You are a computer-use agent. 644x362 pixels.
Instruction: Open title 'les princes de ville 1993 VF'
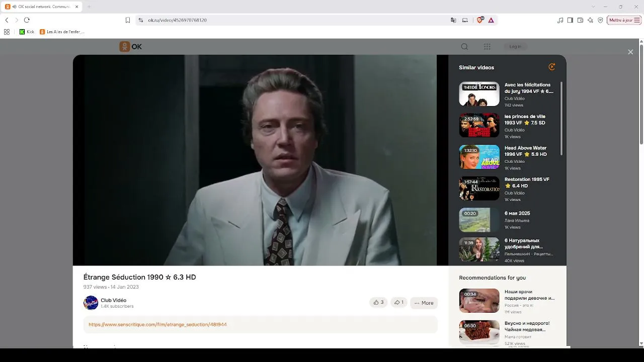click(525, 120)
